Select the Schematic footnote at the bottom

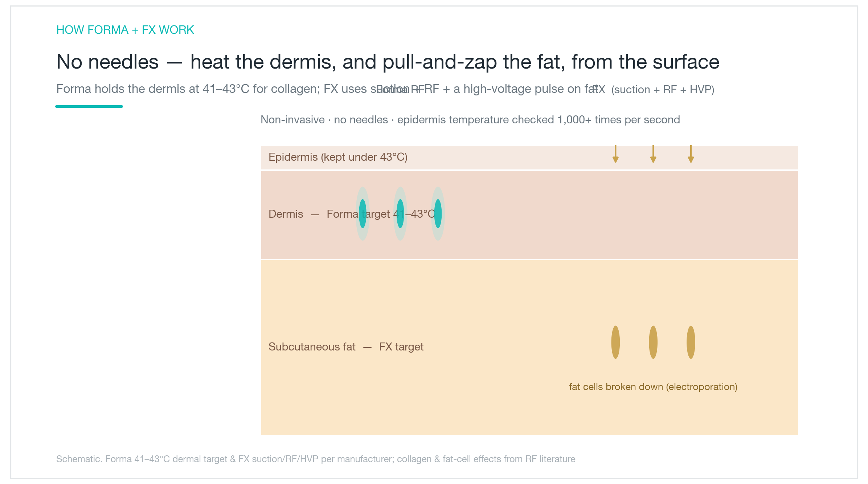(x=316, y=459)
